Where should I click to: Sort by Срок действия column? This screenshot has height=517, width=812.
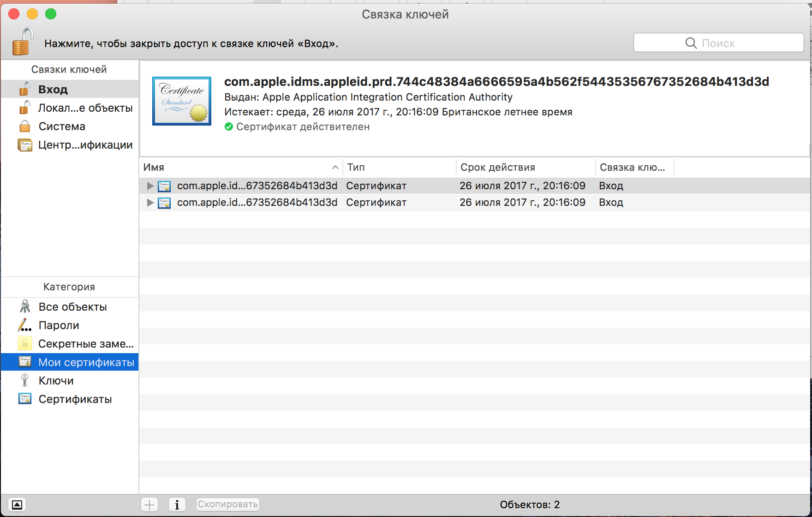[525, 168]
